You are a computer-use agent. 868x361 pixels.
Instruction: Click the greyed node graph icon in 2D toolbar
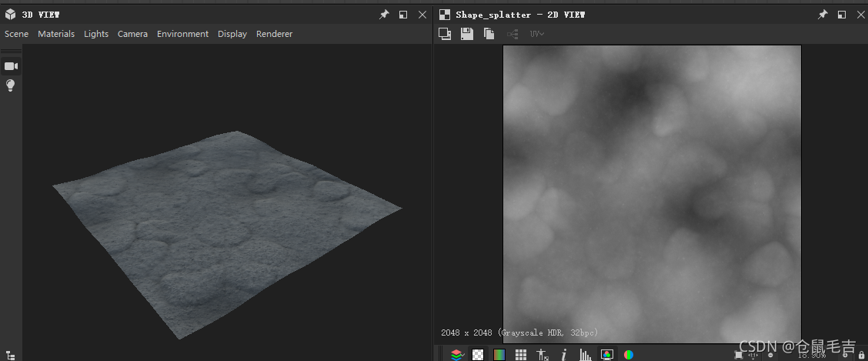(512, 35)
